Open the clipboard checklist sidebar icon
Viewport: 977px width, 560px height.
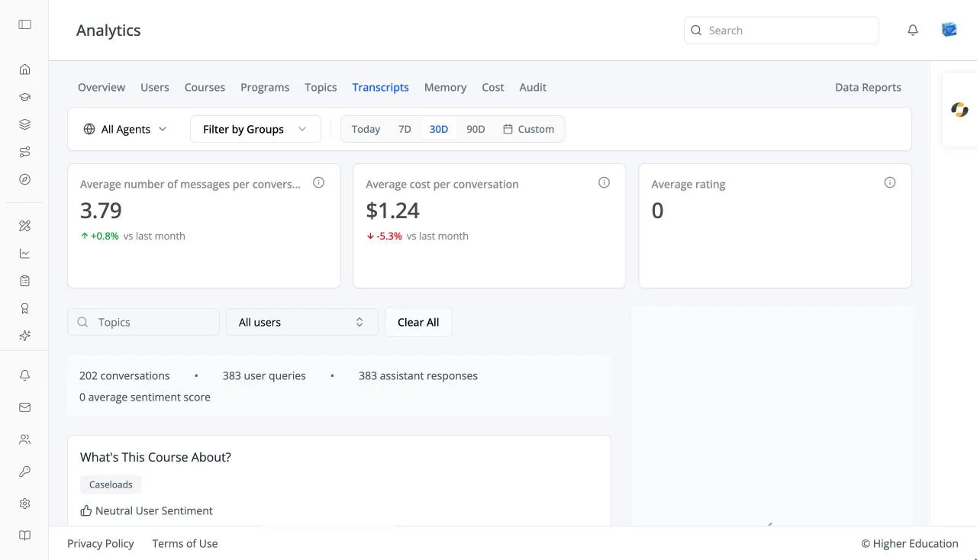coord(25,281)
